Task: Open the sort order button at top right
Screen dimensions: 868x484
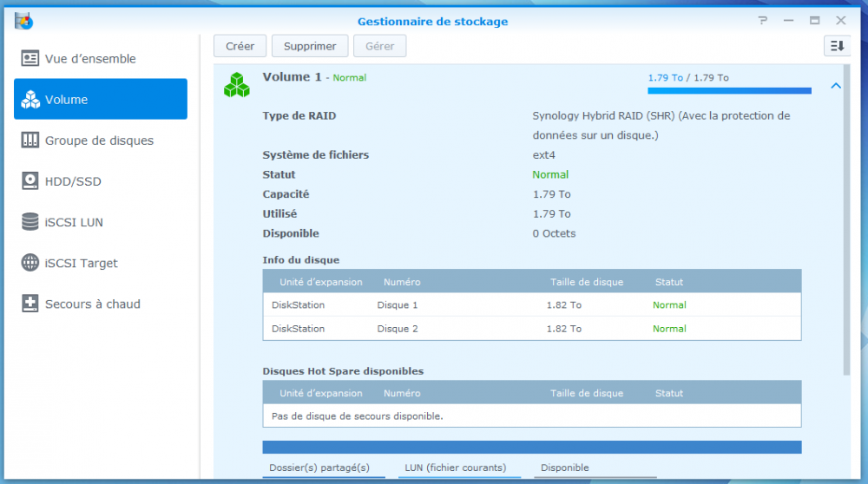Action: (x=836, y=46)
